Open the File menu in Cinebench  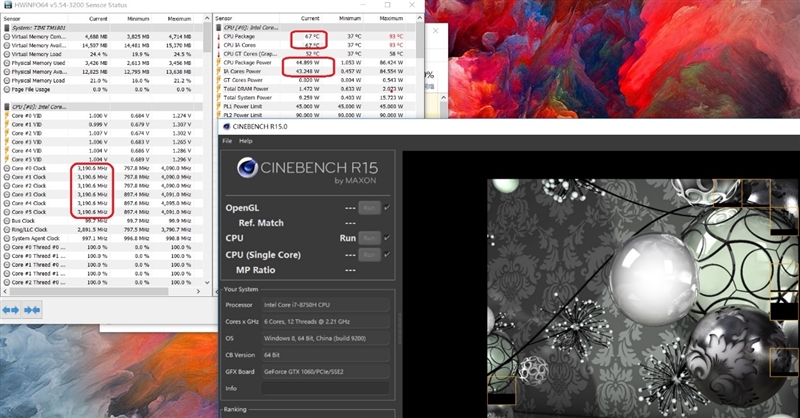coord(227,141)
